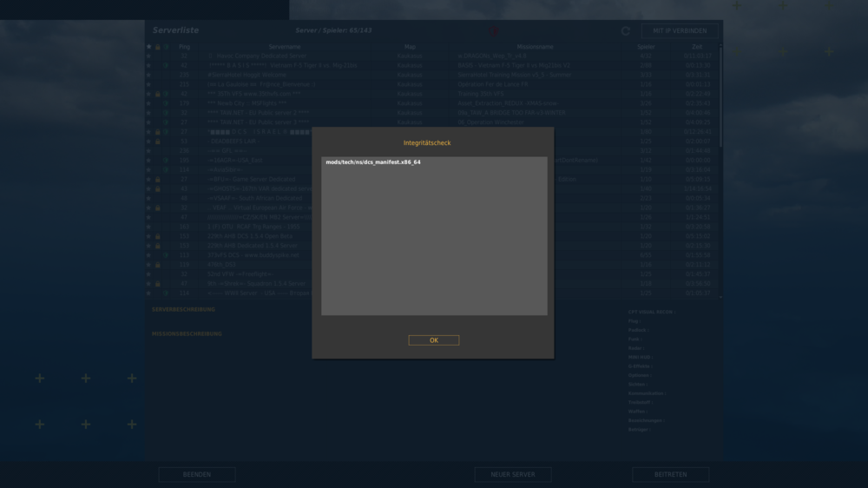Sort the list by Zeit column
The image size is (868, 488).
(x=696, y=47)
